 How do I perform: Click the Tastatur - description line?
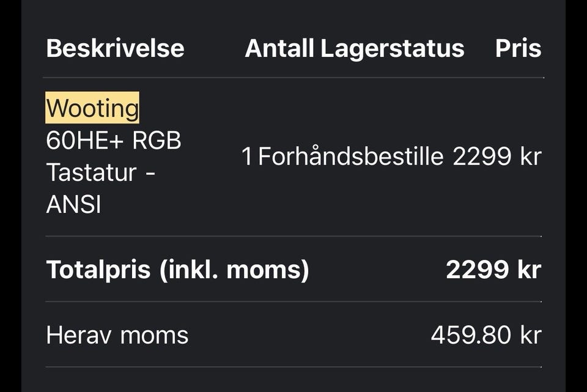101,172
